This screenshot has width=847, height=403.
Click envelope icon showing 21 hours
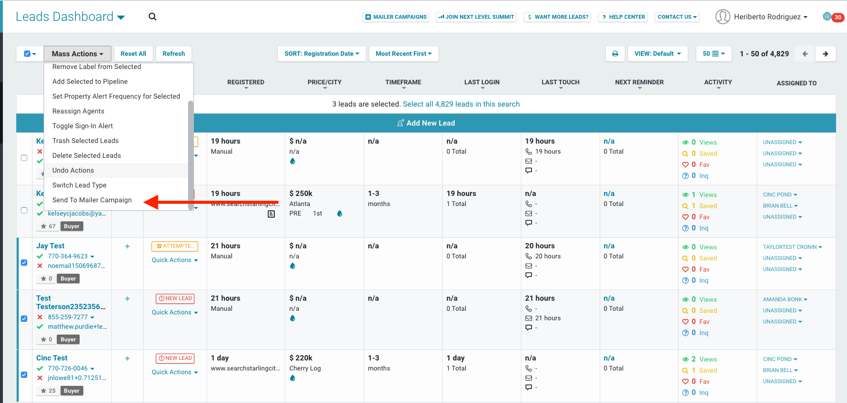[x=529, y=318]
